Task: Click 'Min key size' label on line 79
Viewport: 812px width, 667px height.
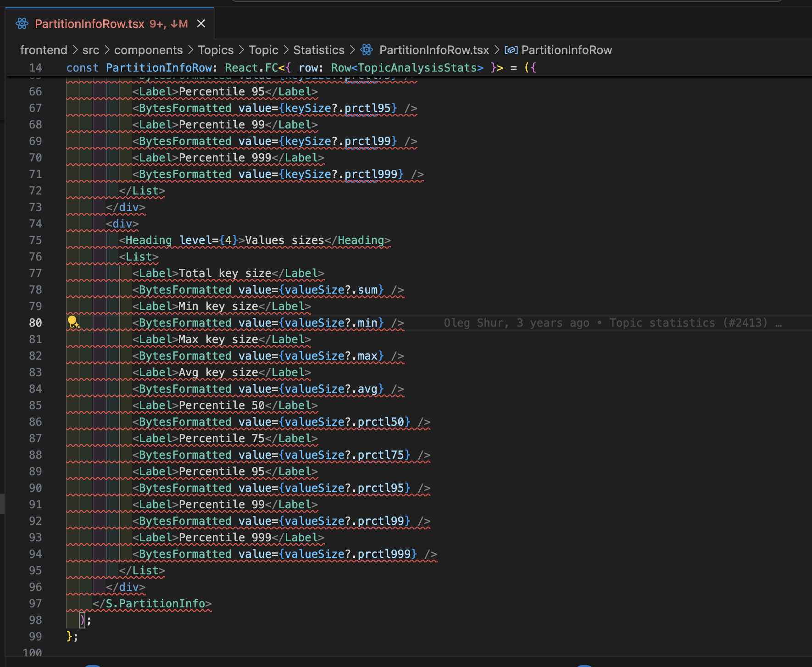Action: coord(218,306)
